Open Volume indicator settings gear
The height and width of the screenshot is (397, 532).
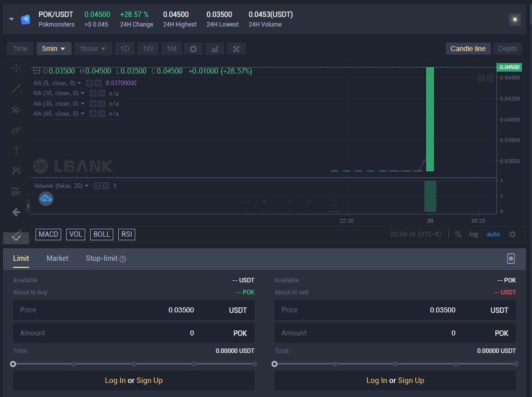click(x=97, y=186)
